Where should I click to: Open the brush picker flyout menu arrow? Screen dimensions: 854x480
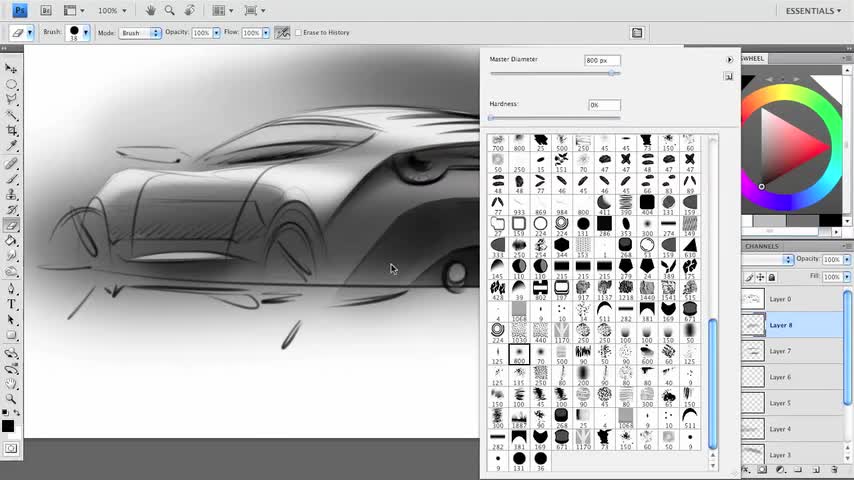pos(729,60)
